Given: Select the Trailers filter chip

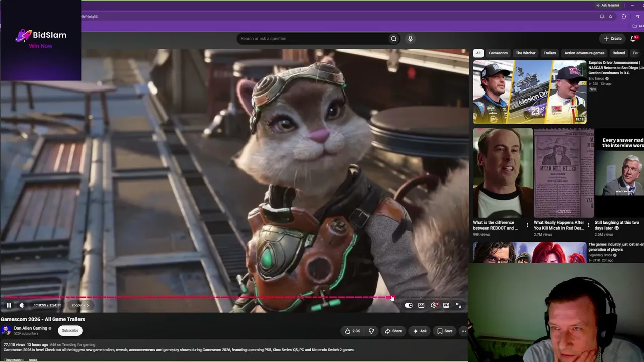Looking at the screenshot, I should coord(550,53).
